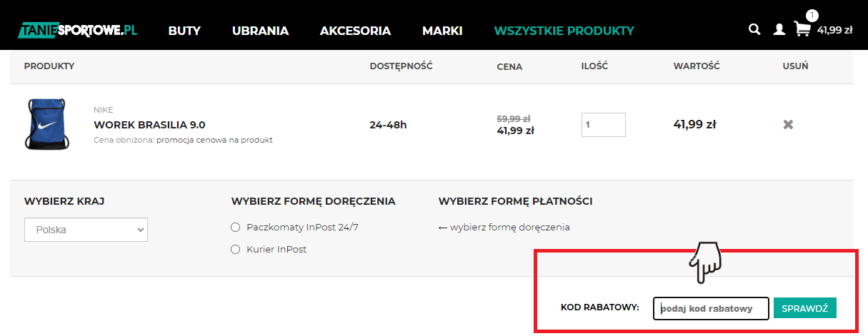Click the quantity field showing 1
The image size is (868, 336).
click(x=604, y=124)
